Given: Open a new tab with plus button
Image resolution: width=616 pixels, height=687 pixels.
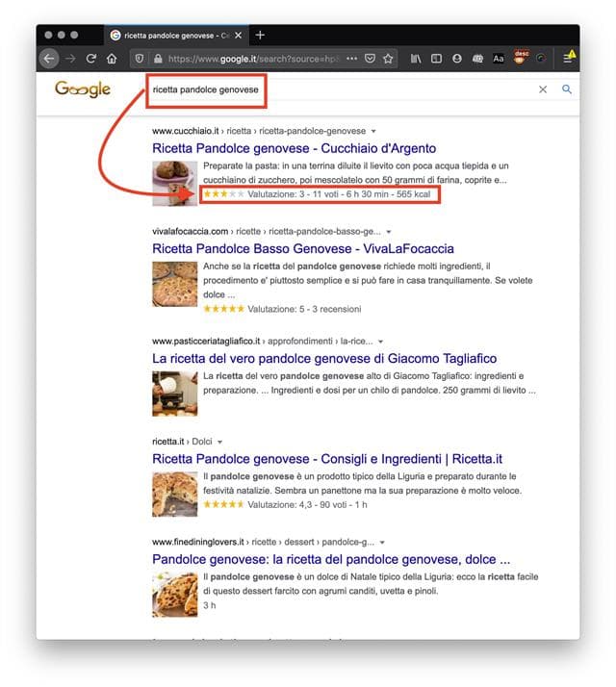Looking at the screenshot, I should [x=260, y=35].
